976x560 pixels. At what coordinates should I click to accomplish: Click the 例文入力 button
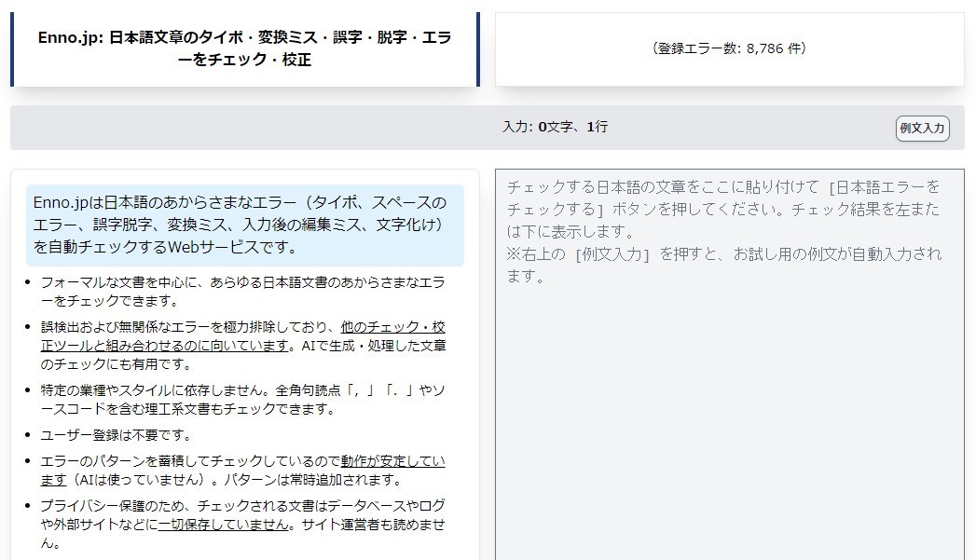(x=922, y=129)
